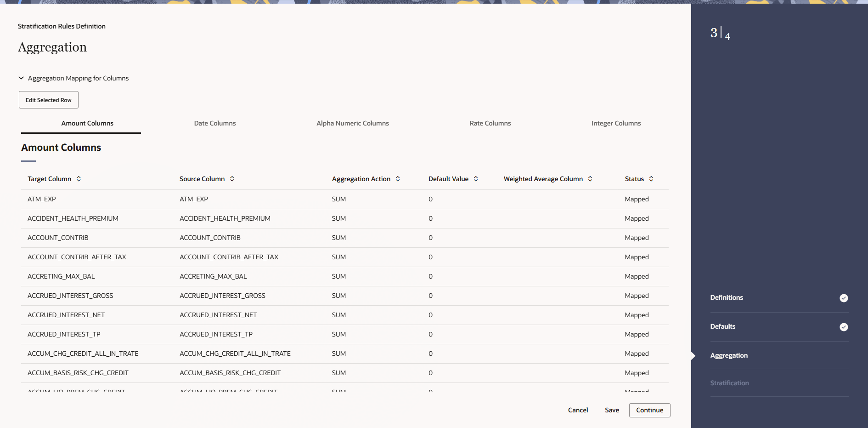Click the completed checkmark beside Definitions
Viewport: 868px width, 428px height.
(844, 298)
